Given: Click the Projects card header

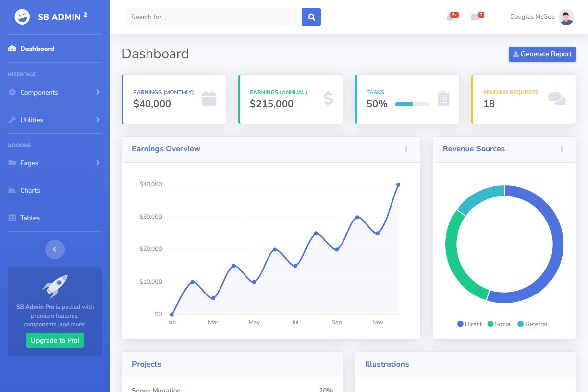Looking at the screenshot, I should pyautogui.click(x=232, y=364).
